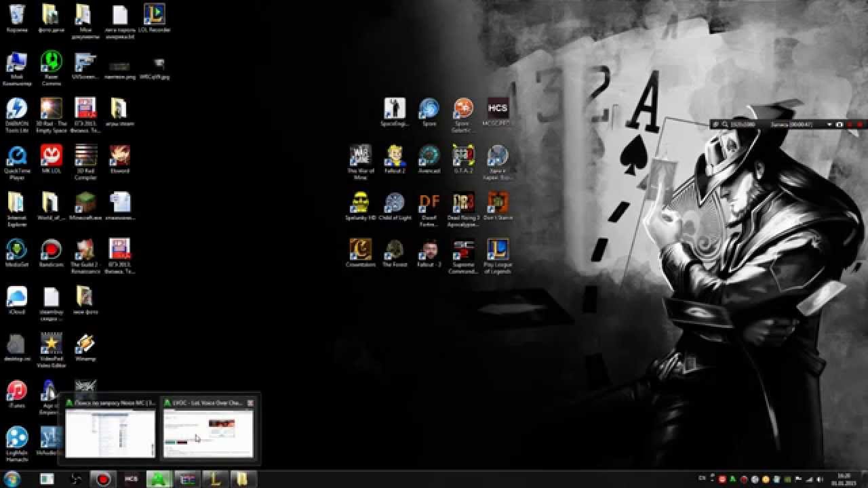Open the LOL Recorder desktop shortcut
The width and height of the screenshot is (868, 488).
point(155,18)
